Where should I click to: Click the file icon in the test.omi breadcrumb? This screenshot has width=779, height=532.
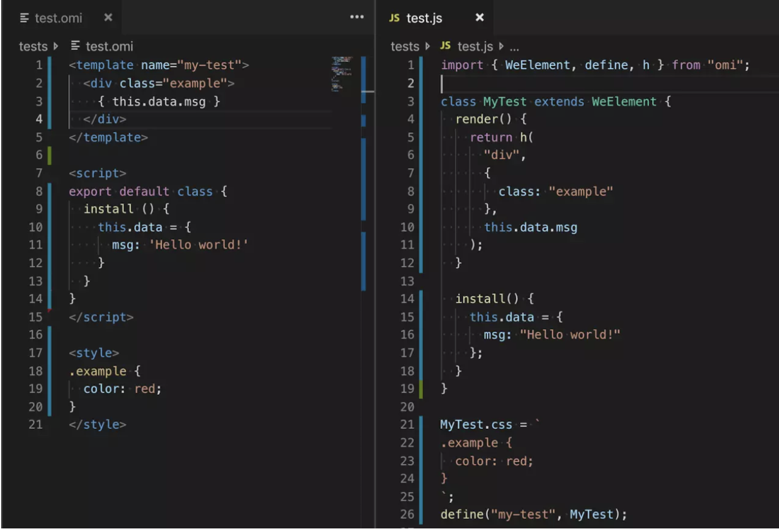tap(75, 46)
